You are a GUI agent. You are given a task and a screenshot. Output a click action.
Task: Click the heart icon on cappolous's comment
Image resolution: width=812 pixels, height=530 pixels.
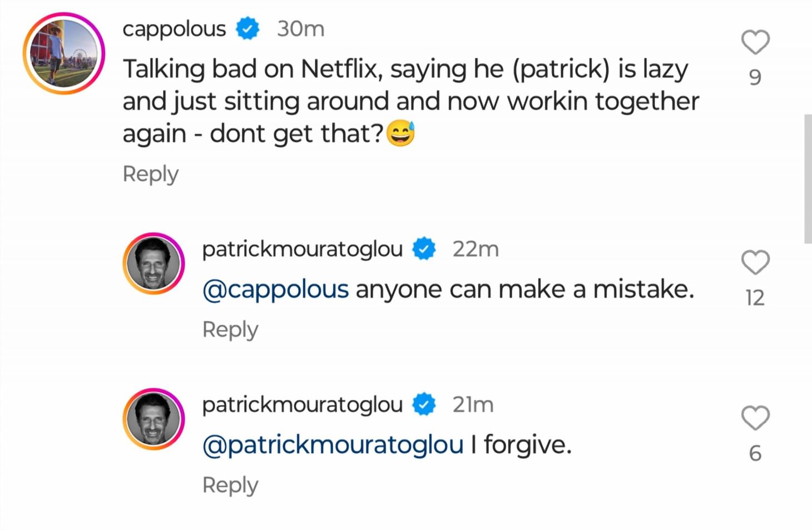click(755, 42)
